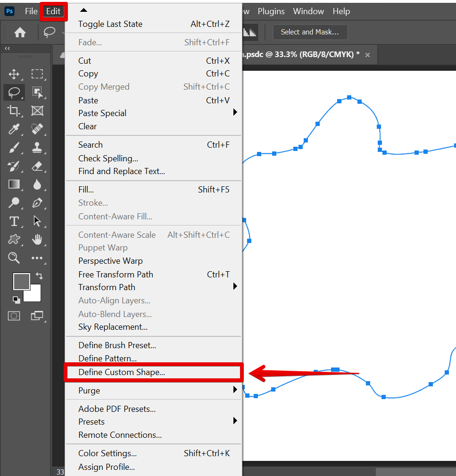Select the Eyedropper tool

click(14, 129)
